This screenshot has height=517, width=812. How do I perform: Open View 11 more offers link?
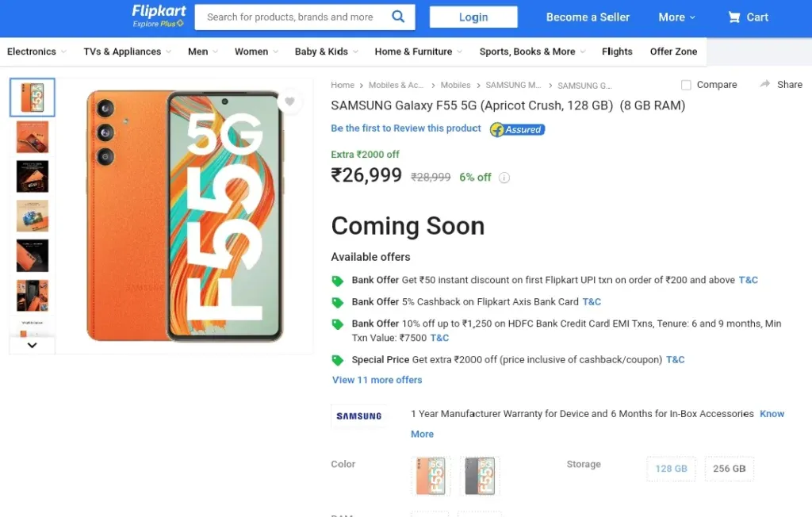click(x=377, y=380)
